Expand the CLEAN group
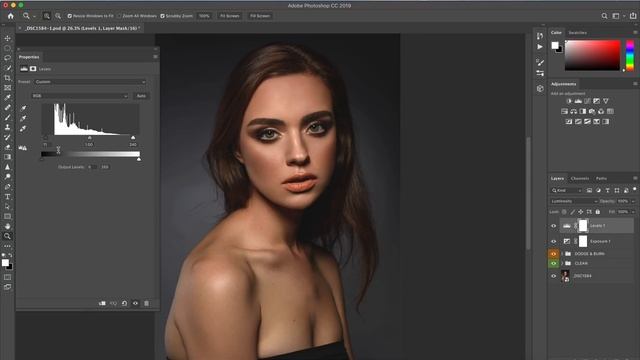Image resolution: width=640 pixels, height=360 pixels. tap(562, 264)
